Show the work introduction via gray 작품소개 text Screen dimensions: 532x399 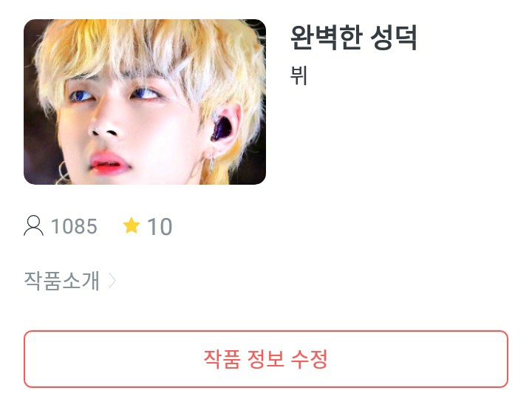(62, 281)
